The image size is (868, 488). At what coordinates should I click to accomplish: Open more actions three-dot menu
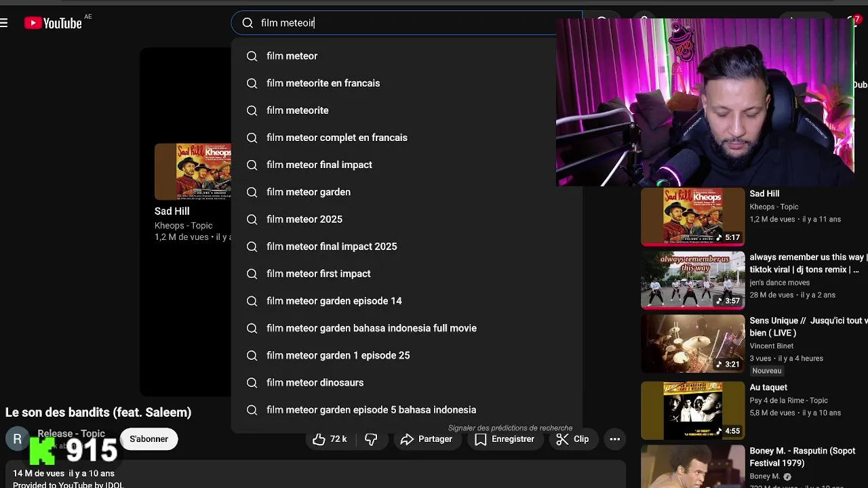pos(614,439)
